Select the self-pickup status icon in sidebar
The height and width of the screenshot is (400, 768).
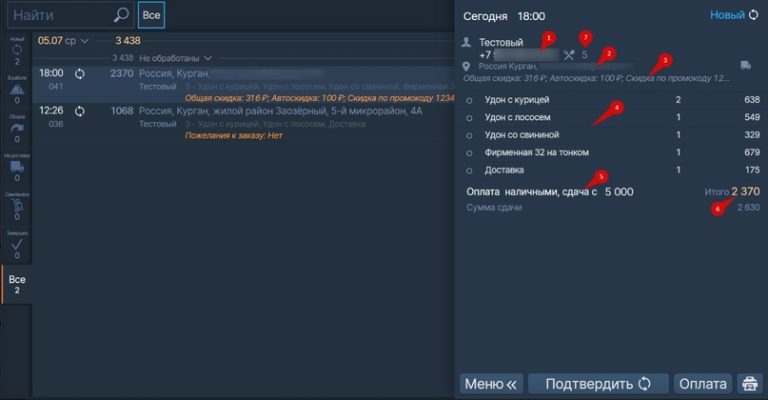point(16,205)
